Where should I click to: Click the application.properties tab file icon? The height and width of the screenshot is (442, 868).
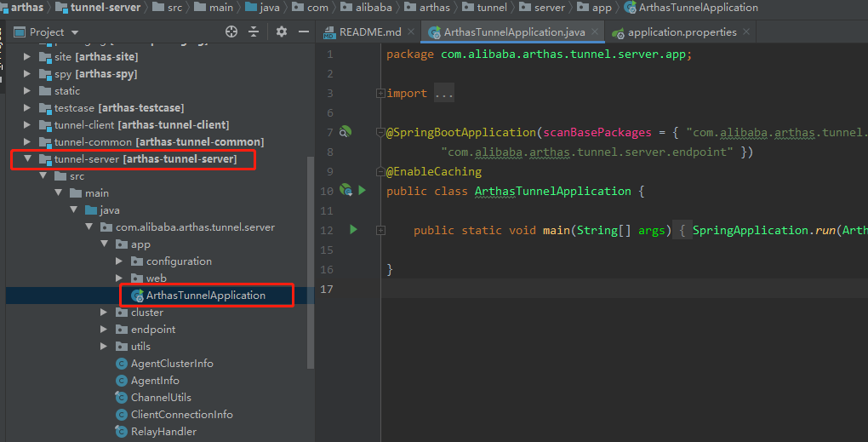[618, 33]
